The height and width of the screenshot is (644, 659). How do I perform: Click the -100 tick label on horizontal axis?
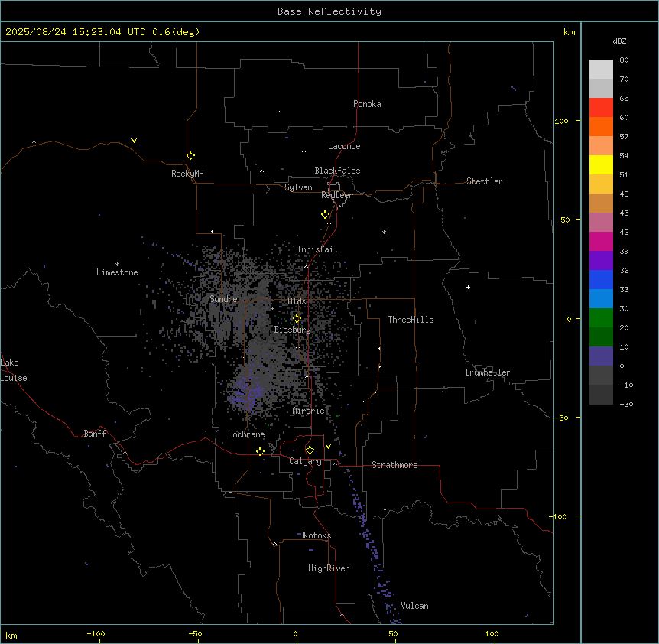tap(96, 634)
